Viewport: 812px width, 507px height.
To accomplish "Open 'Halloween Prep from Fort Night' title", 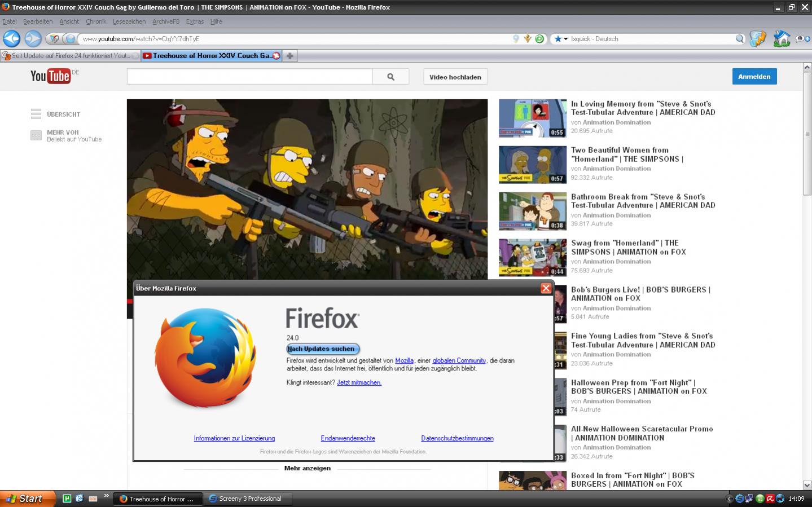I will click(x=639, y=387).
